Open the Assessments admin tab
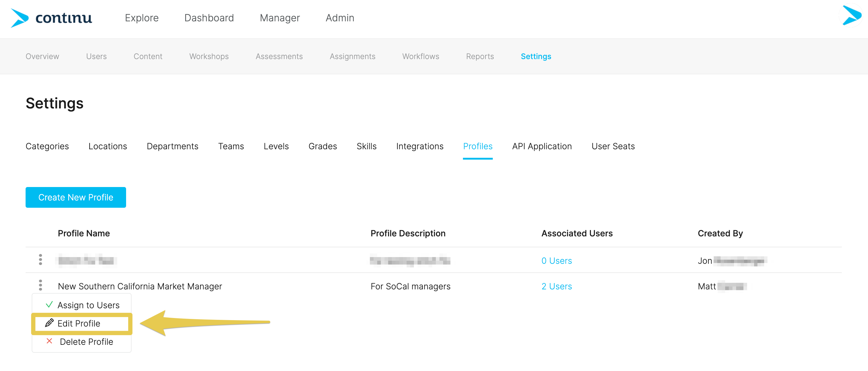The height and width of the screenshot is (371, 868). tap(279, 56)
